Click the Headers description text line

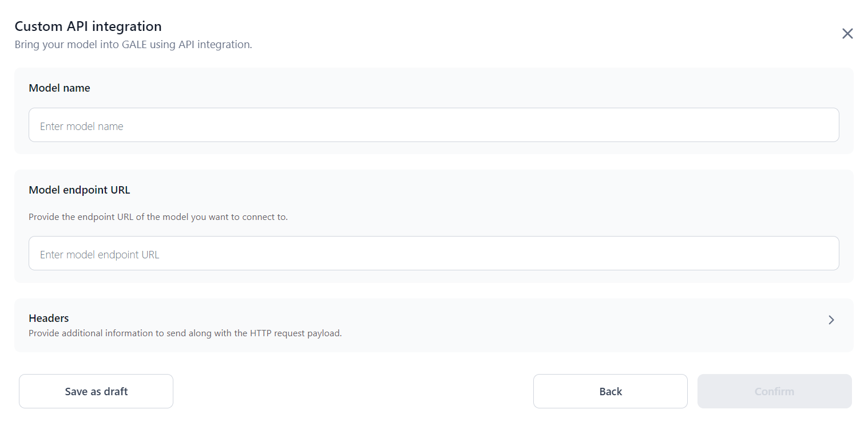click(x=185, y=333)
